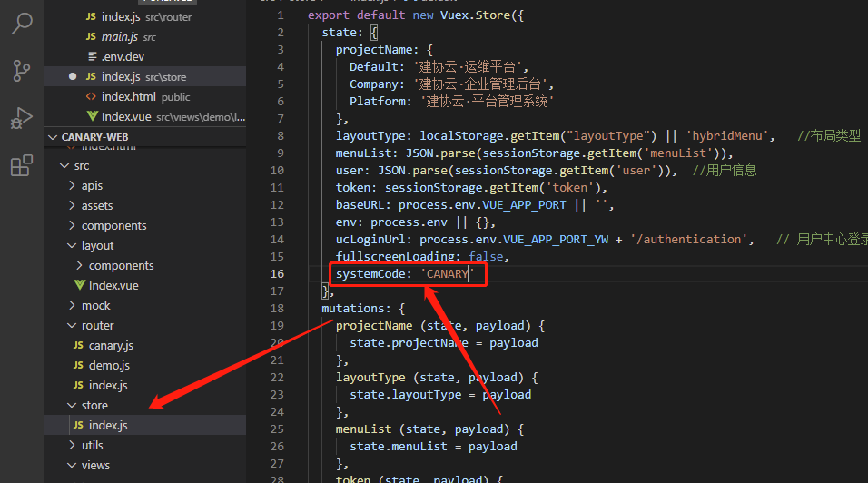Open demo.js in router folder

click(145, 365)
